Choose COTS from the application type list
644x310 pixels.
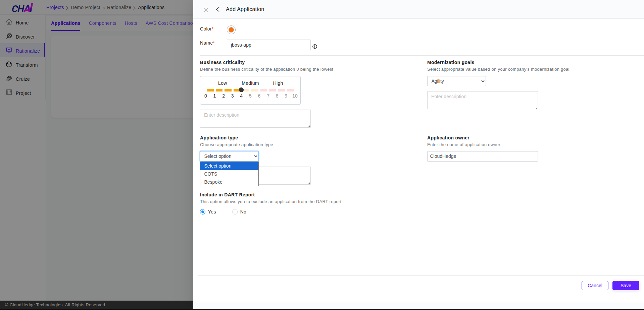(210, 174)
